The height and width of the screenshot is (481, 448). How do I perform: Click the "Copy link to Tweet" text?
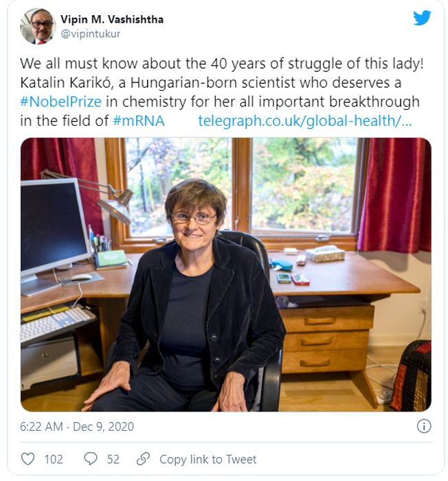pos(208,459)
